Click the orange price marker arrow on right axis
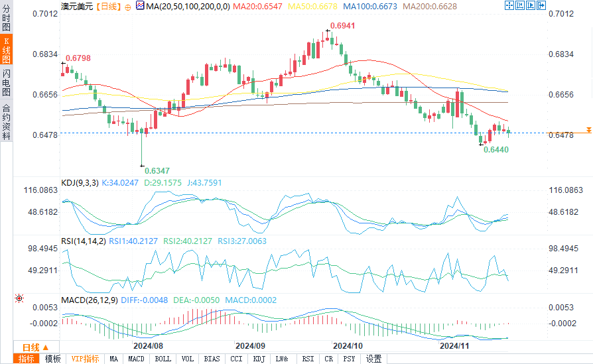Image resolution: width=593 pixels, height=364 pixels. point(588,130)
